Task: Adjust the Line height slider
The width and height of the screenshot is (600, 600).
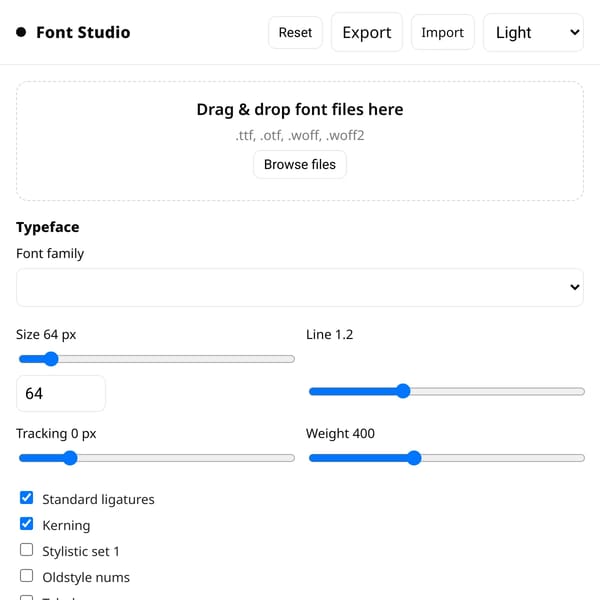Action: point(447,391)
